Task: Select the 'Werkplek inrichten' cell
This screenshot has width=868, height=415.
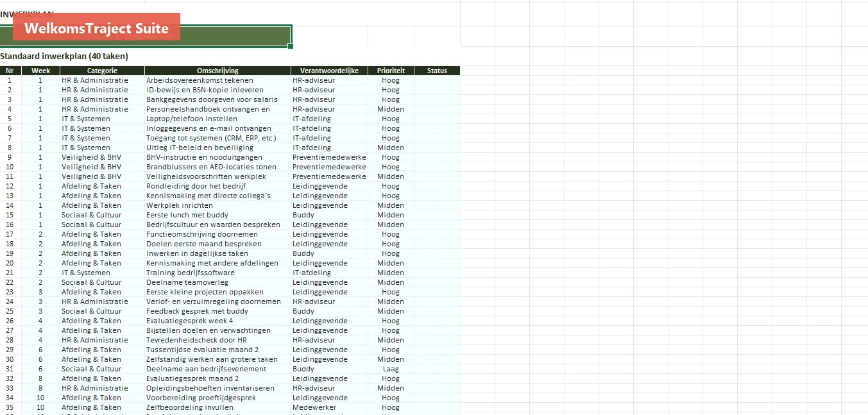Action: coord(218,205)
